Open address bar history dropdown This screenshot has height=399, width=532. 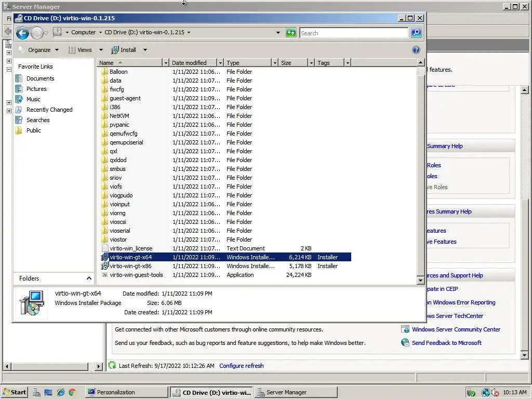[278, 33]
